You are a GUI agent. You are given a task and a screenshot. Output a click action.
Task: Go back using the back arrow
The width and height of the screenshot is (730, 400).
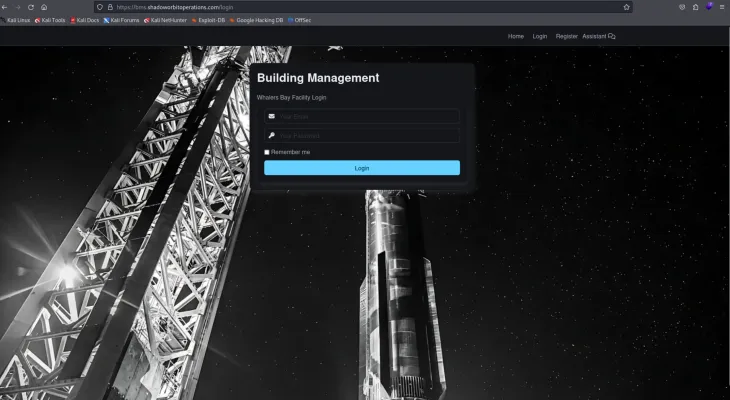(x=6, y=7)
